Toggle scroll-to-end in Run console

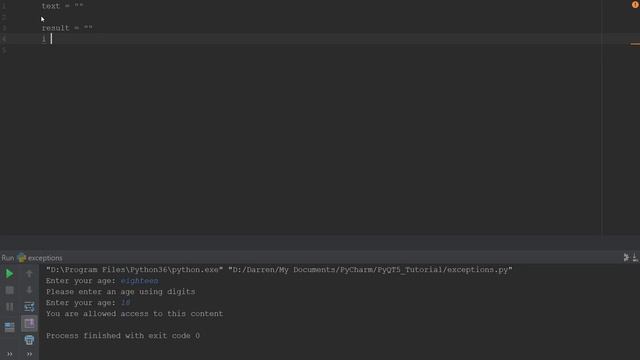[29, 324]
